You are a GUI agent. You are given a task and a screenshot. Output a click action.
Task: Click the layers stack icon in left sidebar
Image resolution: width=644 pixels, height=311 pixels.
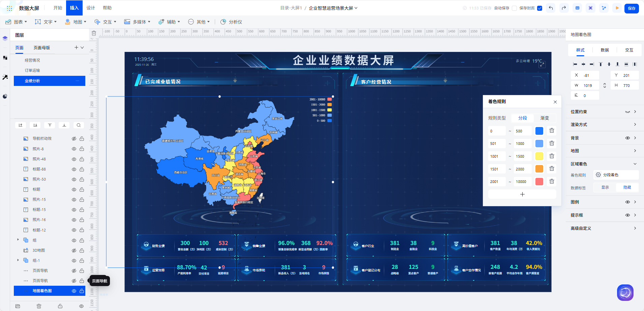click(5, 38)
